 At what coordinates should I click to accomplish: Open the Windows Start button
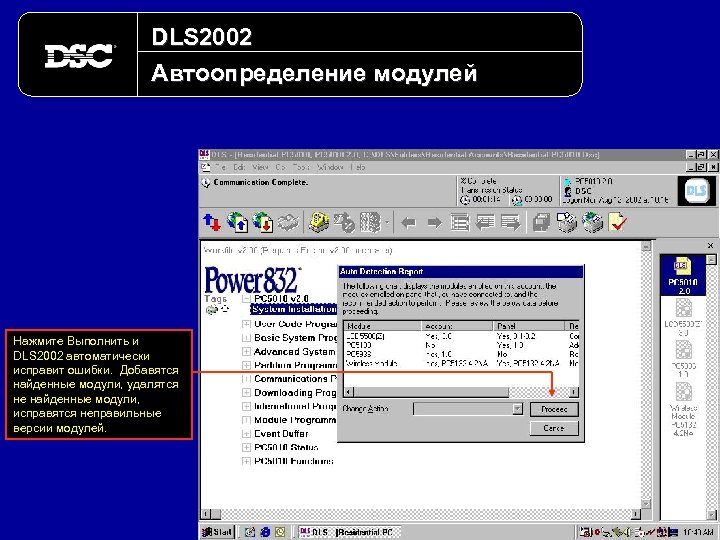[x=218, y=532]
